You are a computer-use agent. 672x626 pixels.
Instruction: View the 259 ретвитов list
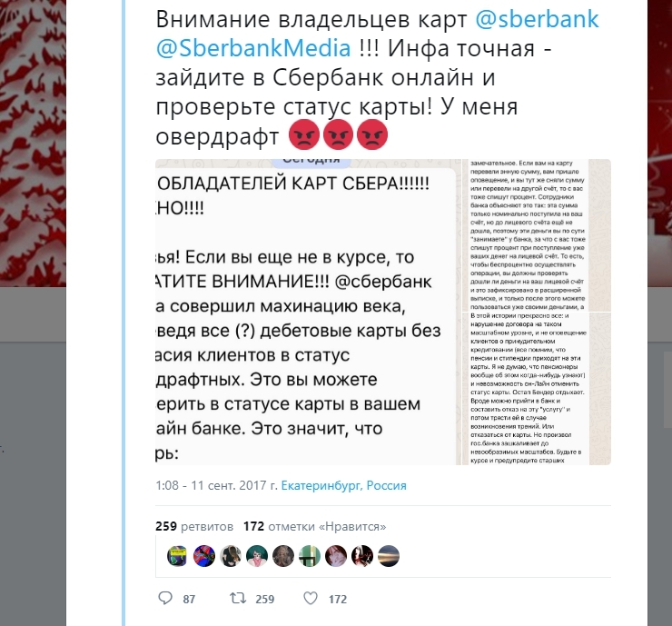(x=194, y=526)
